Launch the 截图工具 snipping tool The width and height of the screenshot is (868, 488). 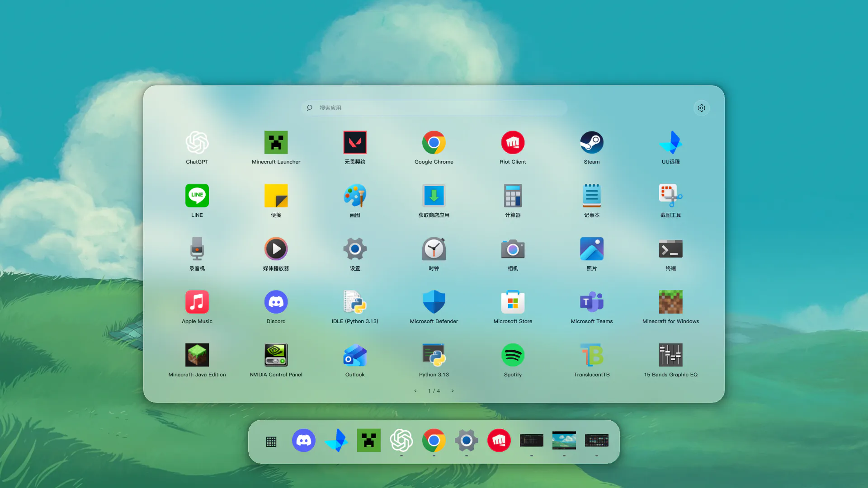pos(670,196)
